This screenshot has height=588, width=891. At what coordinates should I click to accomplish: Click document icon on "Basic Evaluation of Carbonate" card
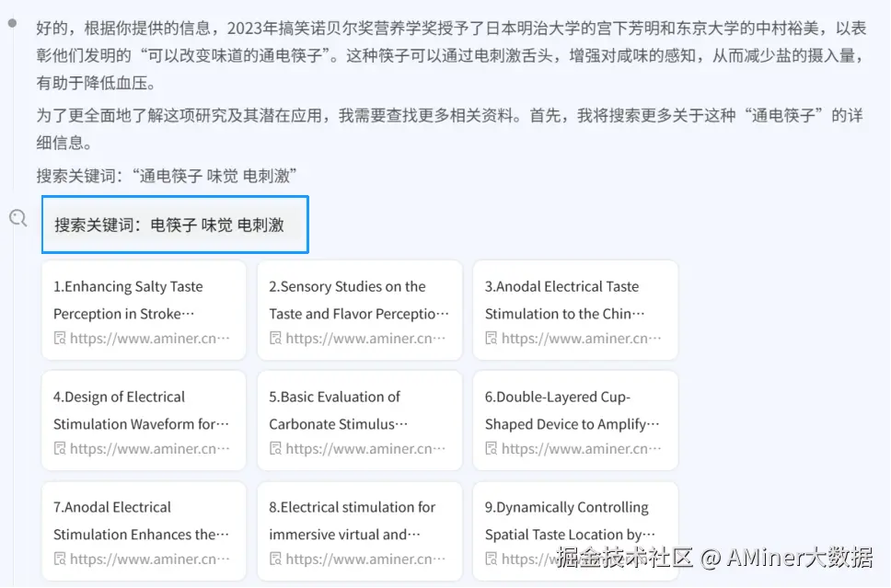(x=277, y=448)
